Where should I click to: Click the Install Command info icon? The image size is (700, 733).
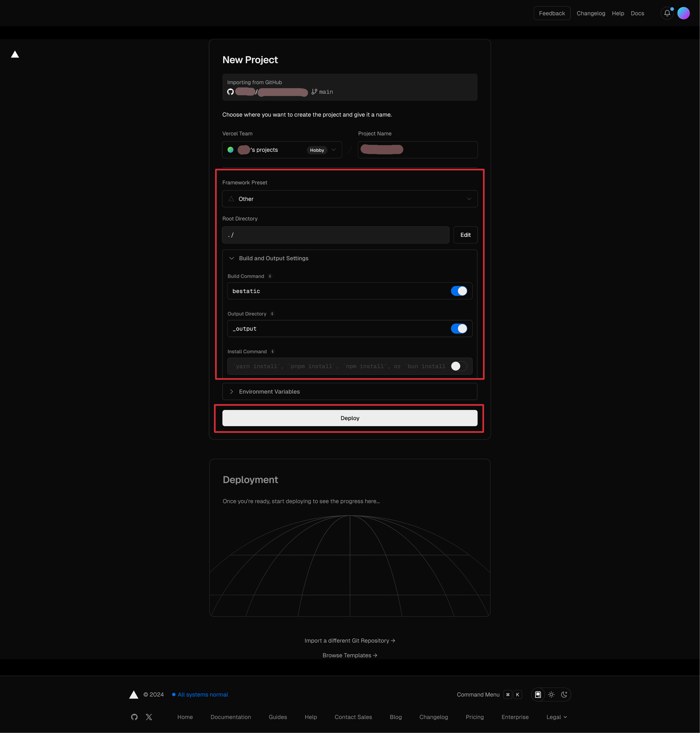[272, 352]
